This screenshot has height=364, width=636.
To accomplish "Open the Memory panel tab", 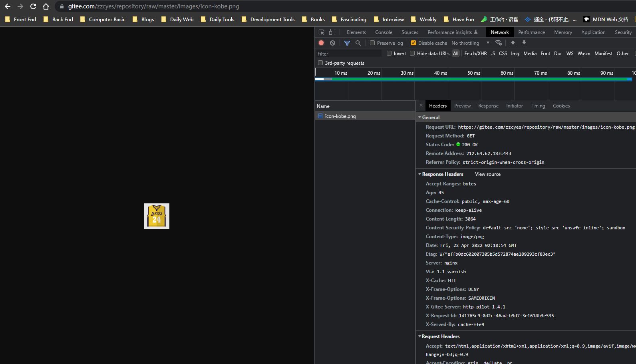I will tap(563, 32).
